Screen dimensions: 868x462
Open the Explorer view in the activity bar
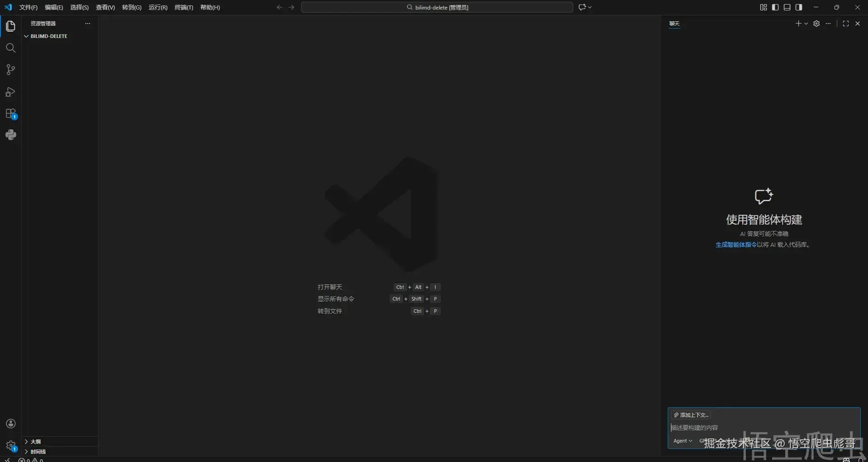click(10, 26)
